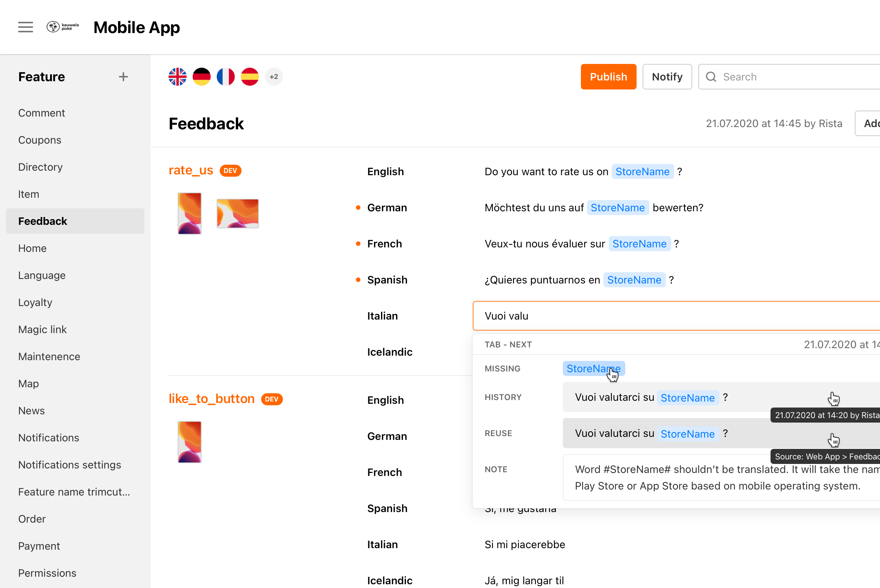
Task: Select the Feedback feature in sidebar
Action: pos(75,221)
